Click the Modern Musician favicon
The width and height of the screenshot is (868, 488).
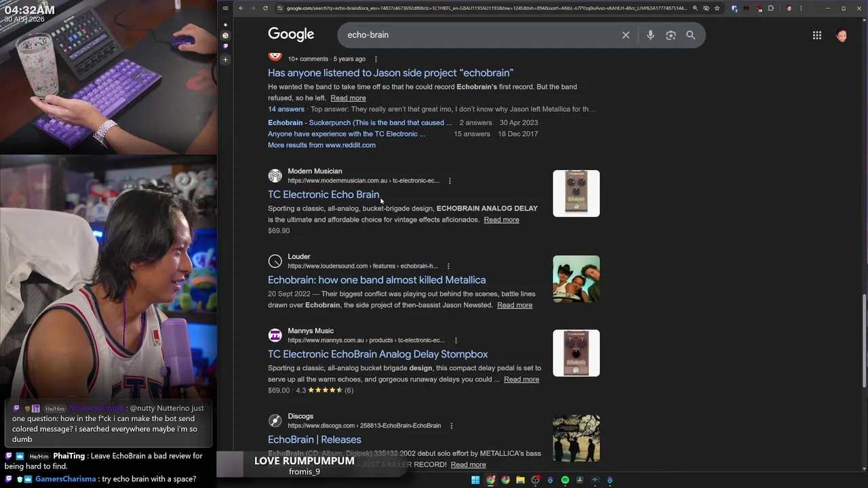pos(275,176)
